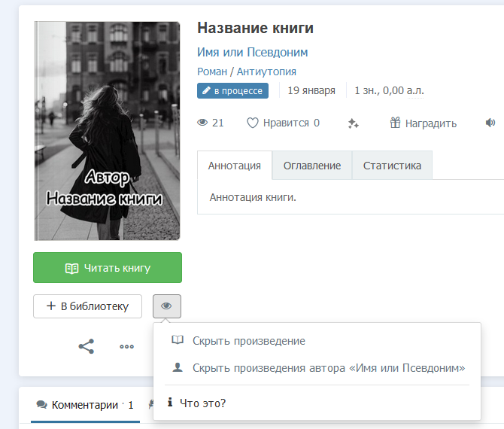
Task: Click the sparkles recommendation icon
Action: click(353, 123)
